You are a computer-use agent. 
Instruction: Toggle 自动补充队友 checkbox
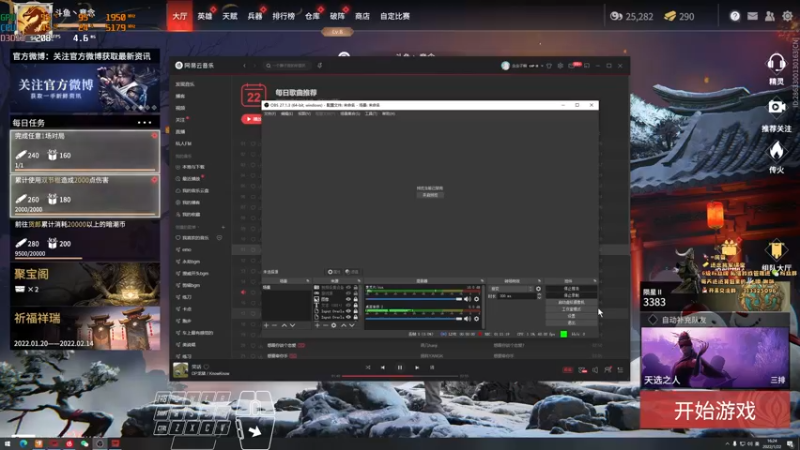pyautogui.click(x=653, y=320)
